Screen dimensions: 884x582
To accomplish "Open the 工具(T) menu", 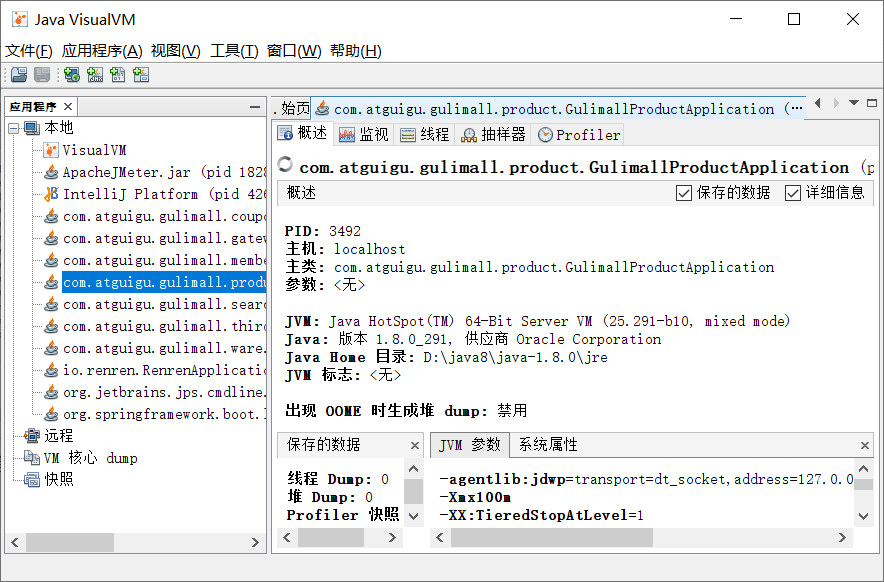I will pyautogui.click(x=234, y=51).
